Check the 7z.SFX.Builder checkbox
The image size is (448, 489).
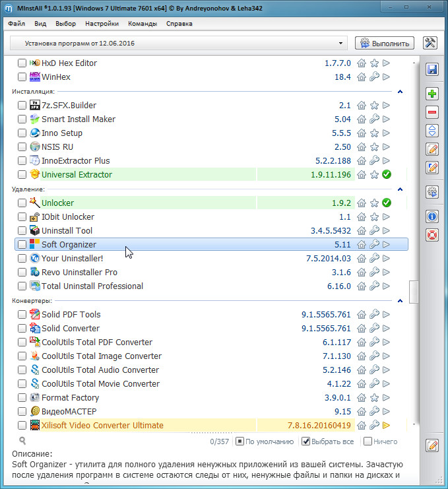click(22, 106)
